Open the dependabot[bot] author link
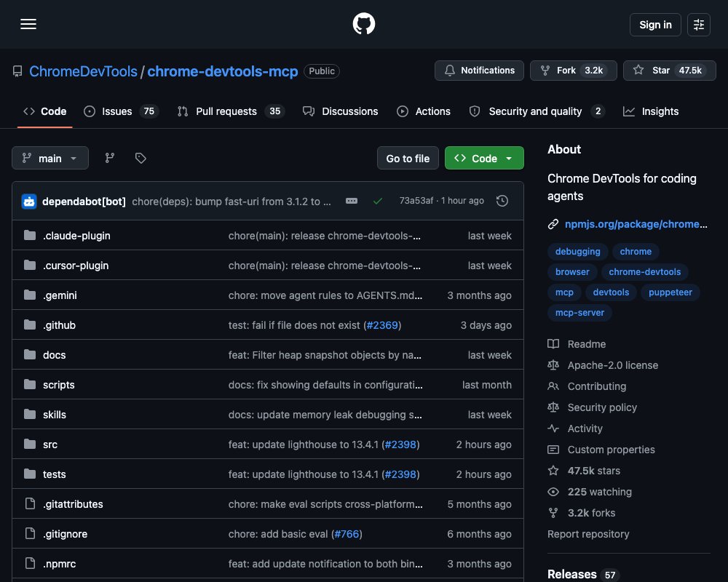 coord(84,202)
